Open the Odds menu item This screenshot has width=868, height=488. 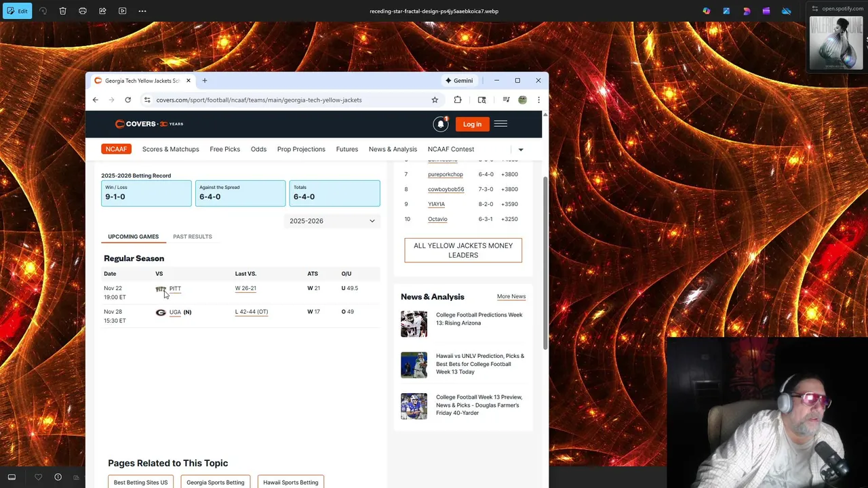[x=258, y=149]
